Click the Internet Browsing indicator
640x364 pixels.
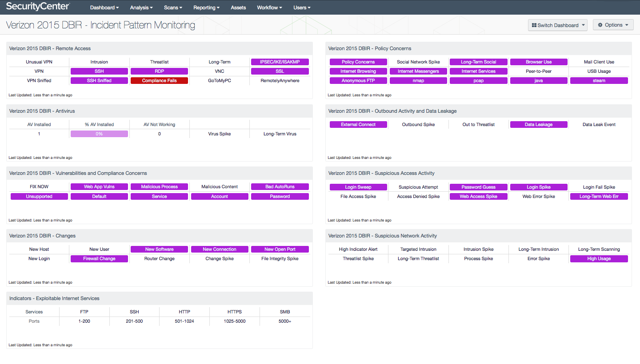coord(358,71)
